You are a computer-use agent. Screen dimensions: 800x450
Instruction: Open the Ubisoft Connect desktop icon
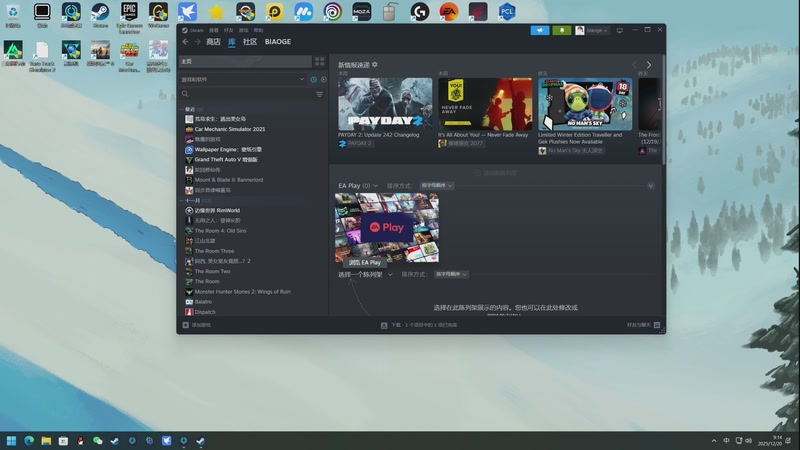(333, 12)
